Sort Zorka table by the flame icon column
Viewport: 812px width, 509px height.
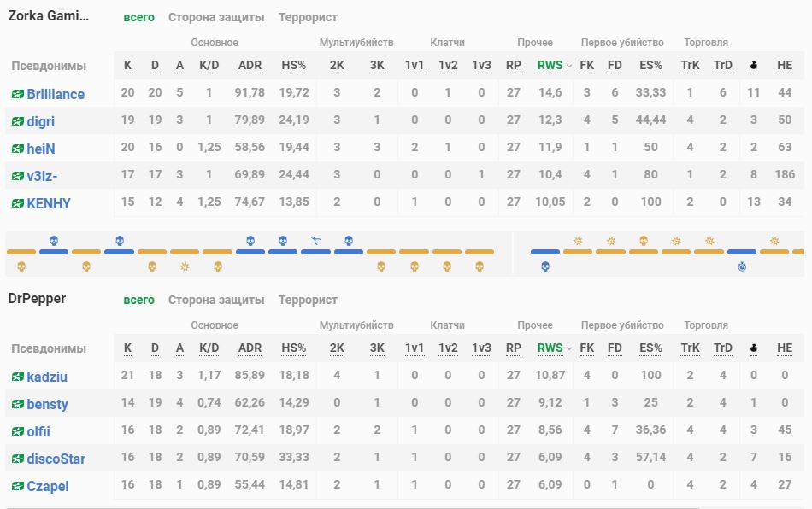753,66
